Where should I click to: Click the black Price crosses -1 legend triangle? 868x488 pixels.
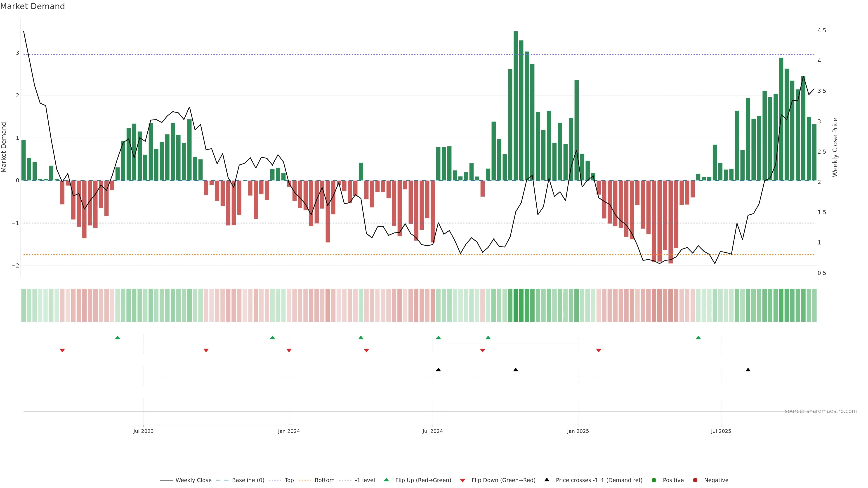pyautogui.click(x=547, y=480)
